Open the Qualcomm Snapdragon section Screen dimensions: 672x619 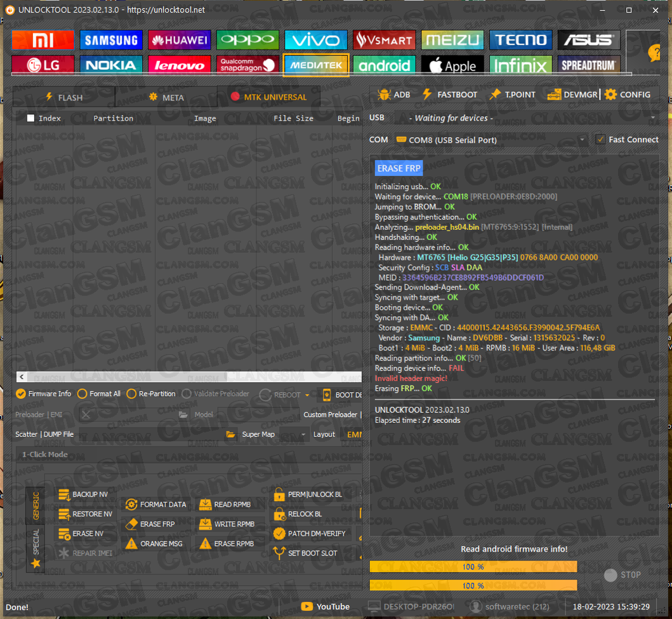[x=247, y=65]
